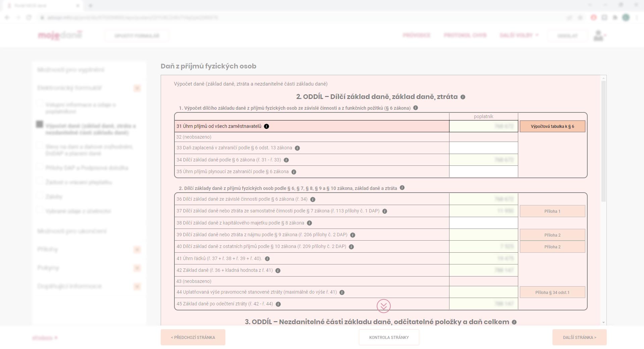
Task: Open Průvodce in top navigation
Action: click(x=417, y=35)
